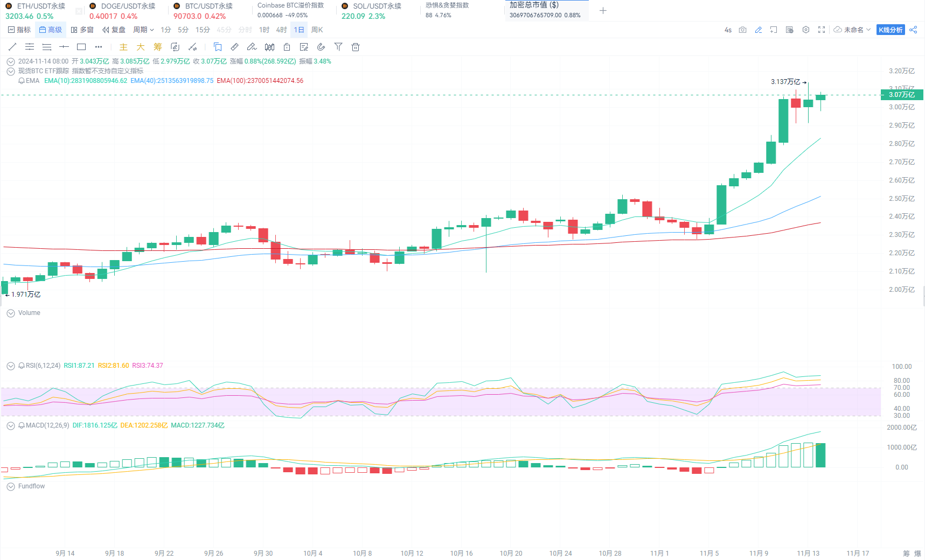The width and height of the screenshot is (925, 560).
Task: Collapse the RSI indicator panel
Action: (11, 366)
